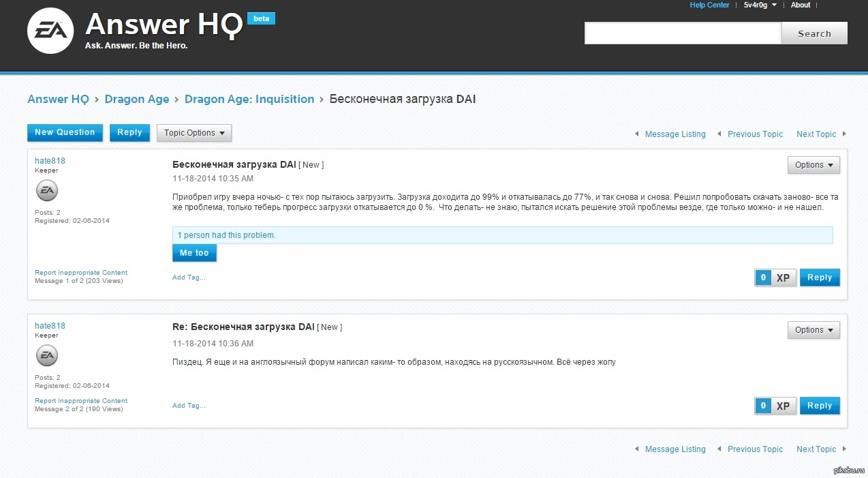This screenshot has height=478, width=868.
Task: Click the New Question button
Action: (65, 132)
